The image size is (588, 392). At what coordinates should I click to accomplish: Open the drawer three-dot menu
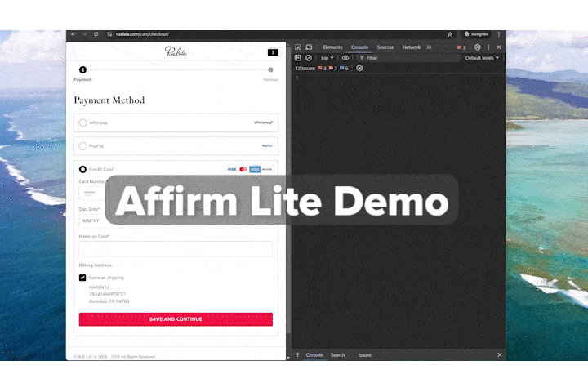(298, 355)
